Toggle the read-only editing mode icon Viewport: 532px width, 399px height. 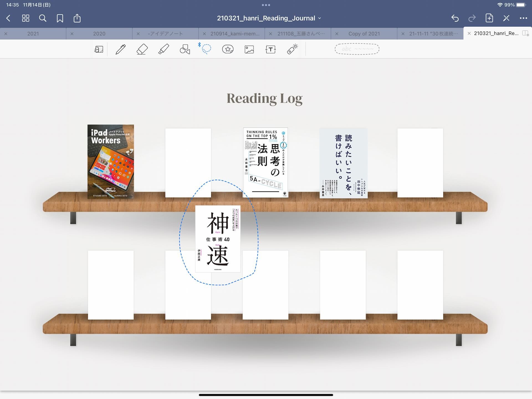pyautogui.click(x=506, y=18)
